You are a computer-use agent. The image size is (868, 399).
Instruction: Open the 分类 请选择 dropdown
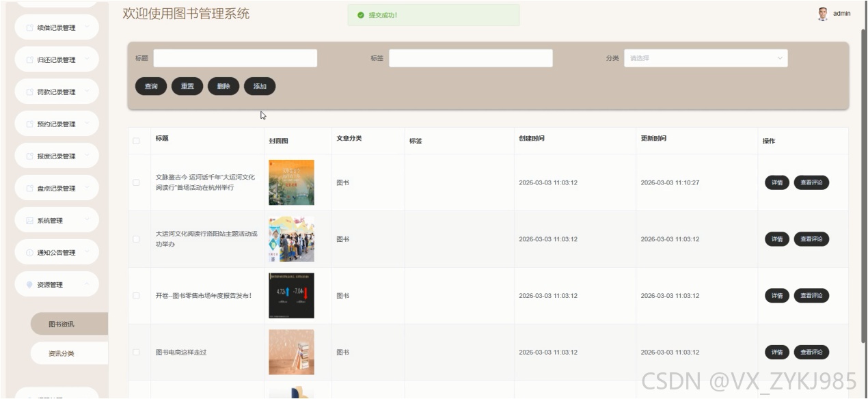tap(705, 58)
